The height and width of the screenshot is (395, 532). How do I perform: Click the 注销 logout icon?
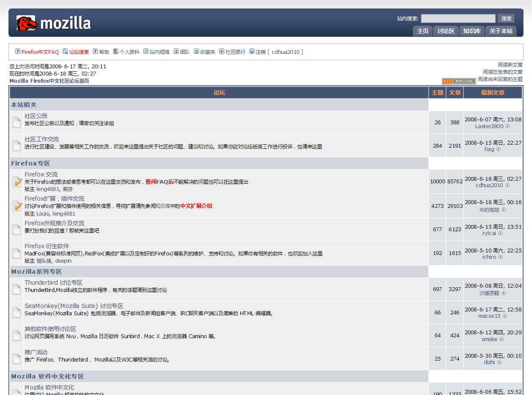252,51
